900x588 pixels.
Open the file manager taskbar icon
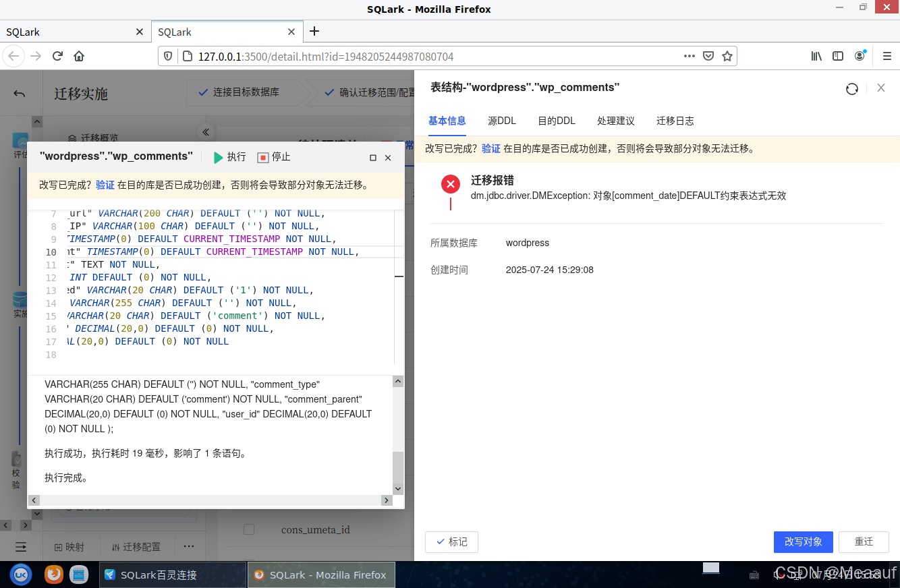tap(79, 575)
